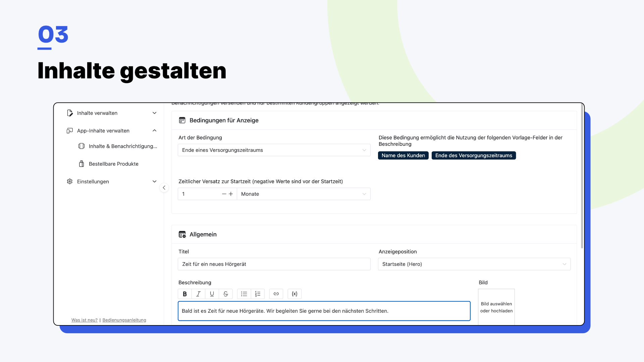The image size is (644, 362).
Task: Open the Monate time unit dropdown
Action: pyautogui.click(x=304, y=194)
